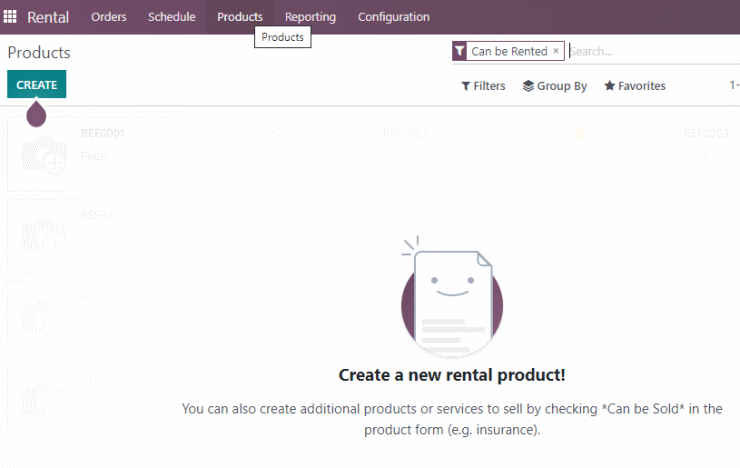
Task: Click the Products tooltip label
Action: click(x=283, y=37)
